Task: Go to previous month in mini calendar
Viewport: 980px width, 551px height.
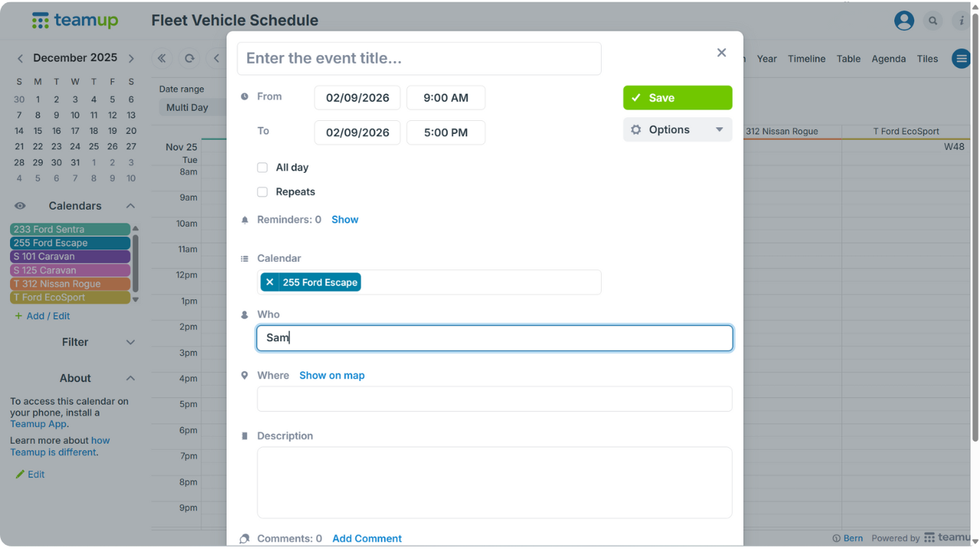Action: (20, 58)
